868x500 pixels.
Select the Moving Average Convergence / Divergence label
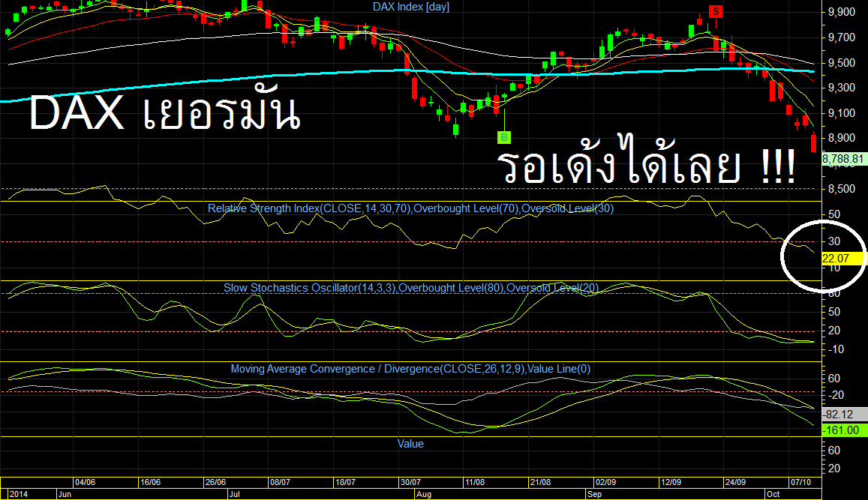click(411, 369)
